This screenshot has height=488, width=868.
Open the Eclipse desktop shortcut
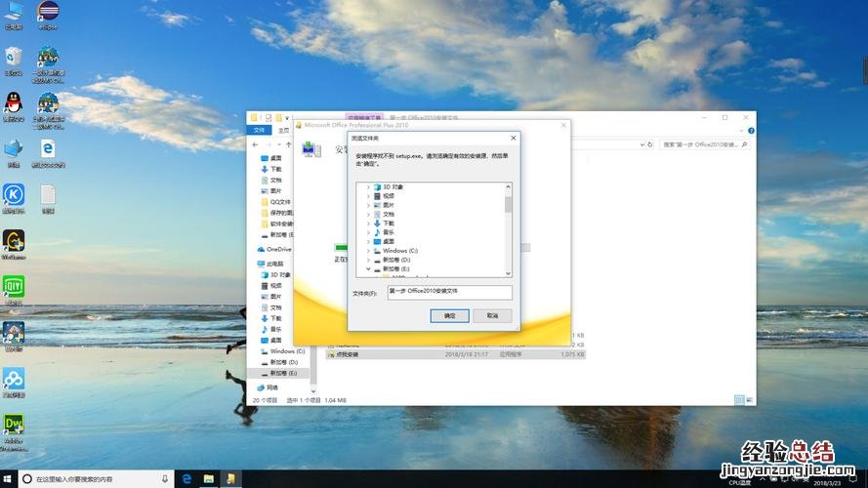[x=46, y=14]
